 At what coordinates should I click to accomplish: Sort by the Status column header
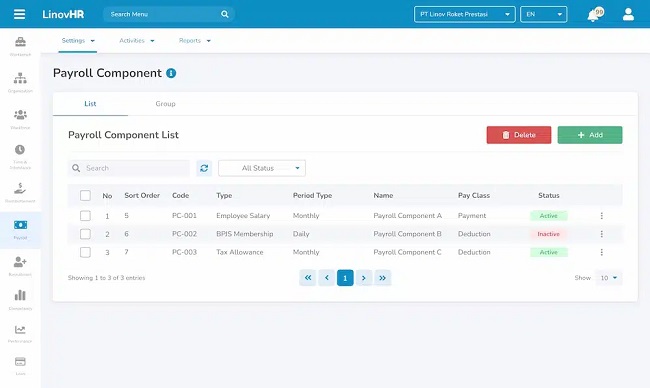click(x=548, y=195)
